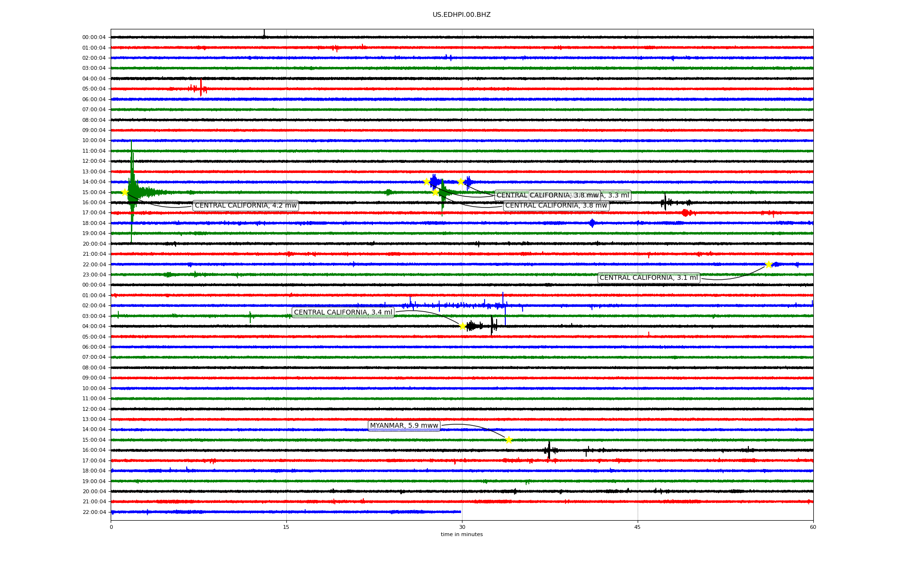Click the plot title US.EDHPI.00.BHZ
Screen dimensions: 924x578
pyautogui.click(x=461, y=15)
